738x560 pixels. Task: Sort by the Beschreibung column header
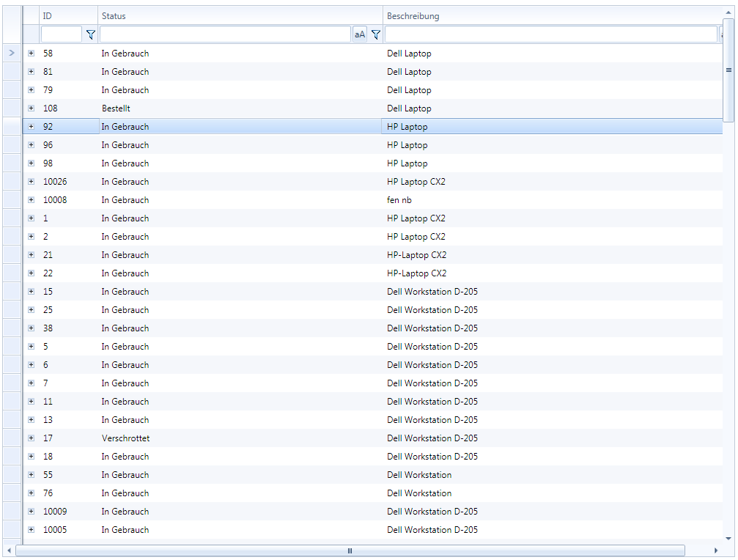tap(553, 15)
